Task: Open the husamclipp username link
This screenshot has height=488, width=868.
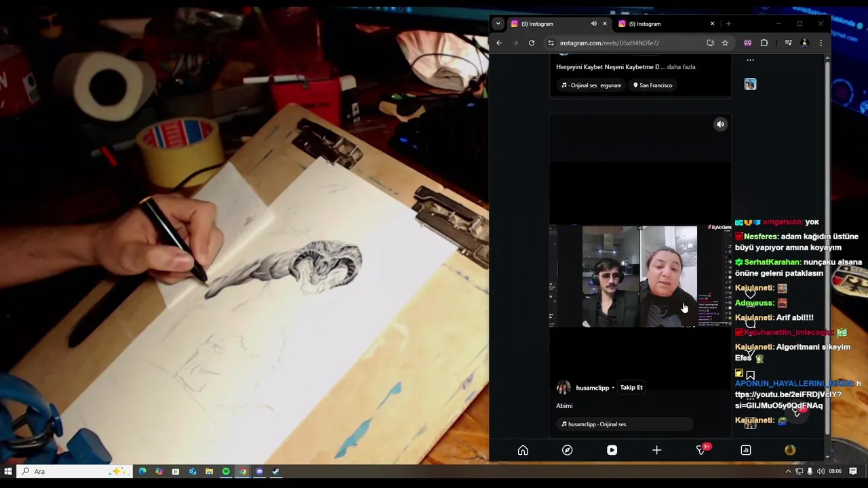Action: coord(593,388)
